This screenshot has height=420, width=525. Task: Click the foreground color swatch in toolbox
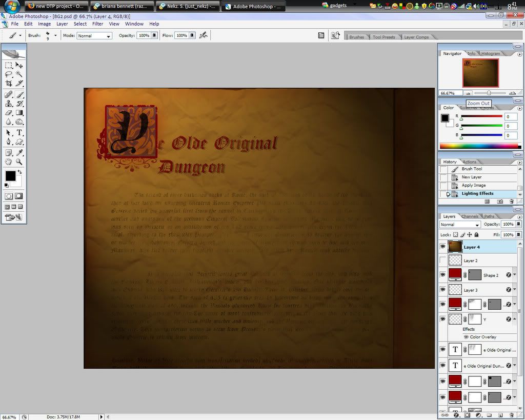[10, 175]
